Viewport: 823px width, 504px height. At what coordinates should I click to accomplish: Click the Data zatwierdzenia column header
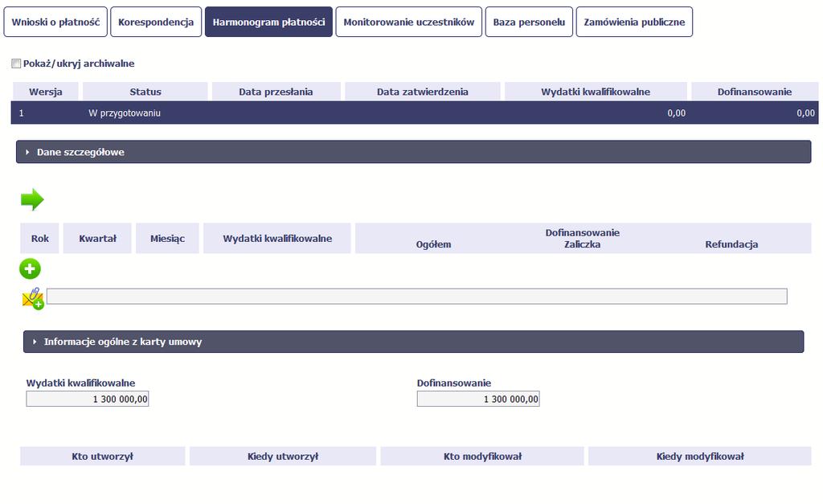[423, 92]
